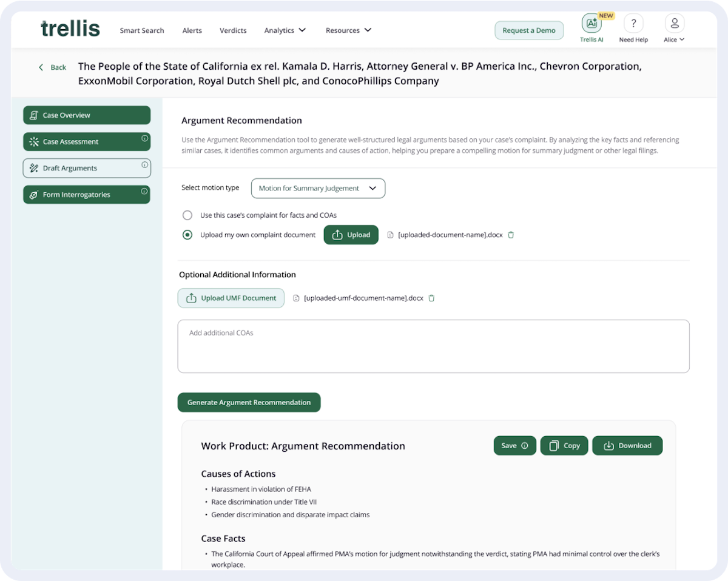Image resolution: width=728 pixels, height=581 pixels.
Task: Click the "Select motion type" label
Action: [211, 188]
